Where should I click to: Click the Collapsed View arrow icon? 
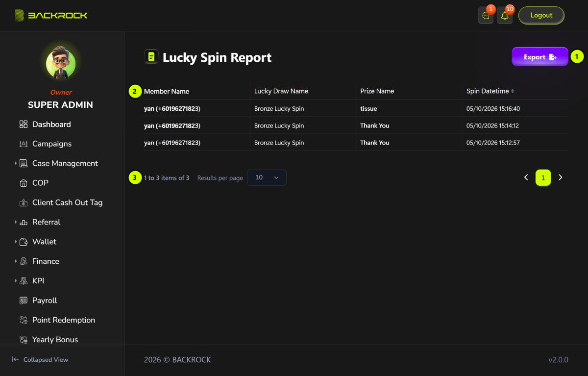tap(16, 359)
